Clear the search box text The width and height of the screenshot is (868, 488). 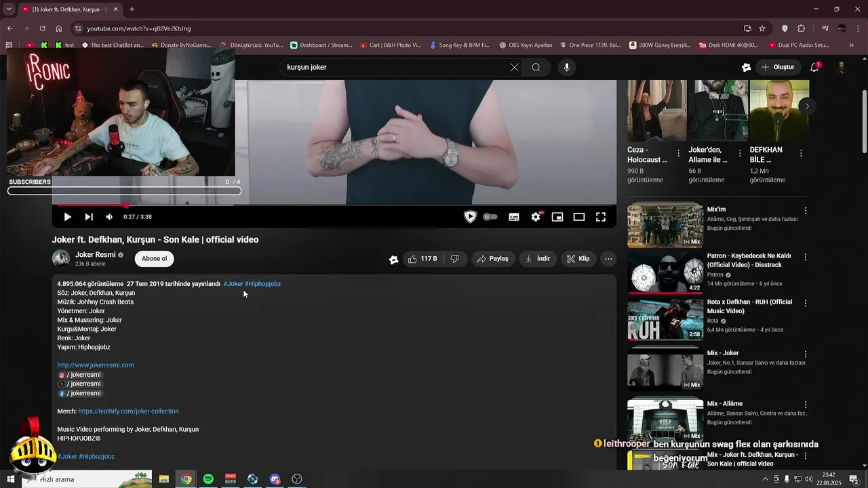coord(514,67)
